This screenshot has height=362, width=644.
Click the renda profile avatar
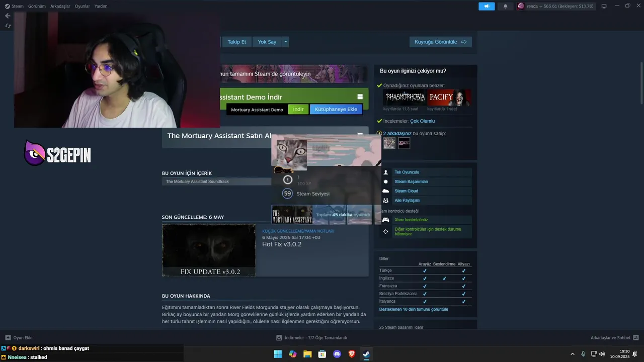click(521, 6)
